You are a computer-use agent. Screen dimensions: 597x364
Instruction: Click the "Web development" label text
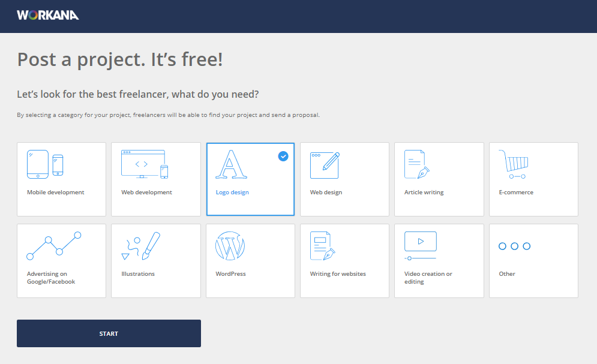pos(146,192)
